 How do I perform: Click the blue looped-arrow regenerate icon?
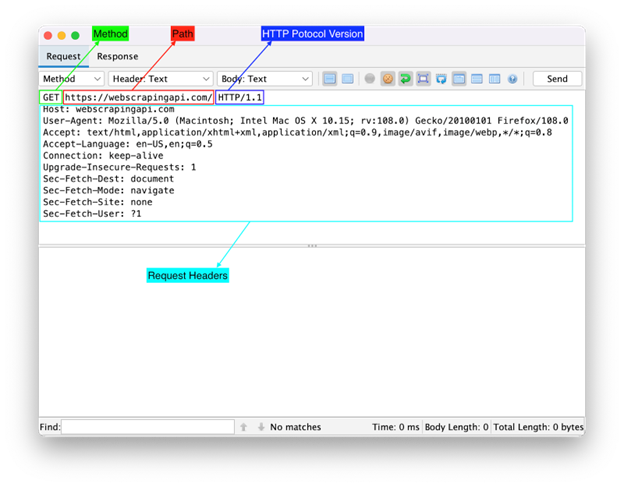[x=441, y=78]
